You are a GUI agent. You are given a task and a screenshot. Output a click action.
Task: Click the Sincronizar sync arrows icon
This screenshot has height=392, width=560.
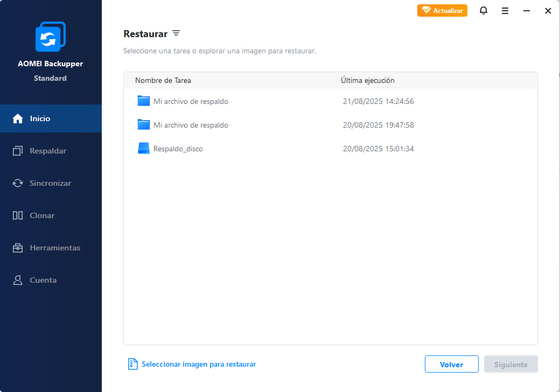pyautogui.click(x=18, y=183)
